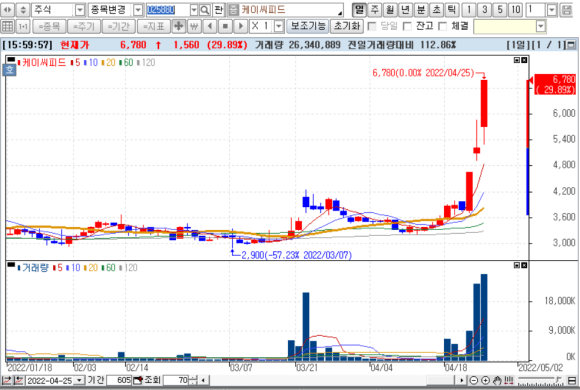
Task: Click price chart 20-day MA legend
Action: tap(108, 63)
